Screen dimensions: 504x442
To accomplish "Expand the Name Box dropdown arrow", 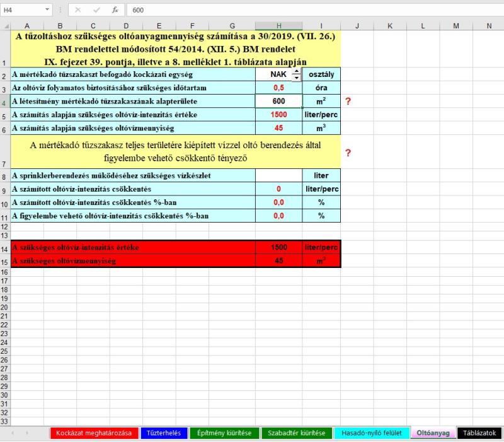I will coord(47,9).
